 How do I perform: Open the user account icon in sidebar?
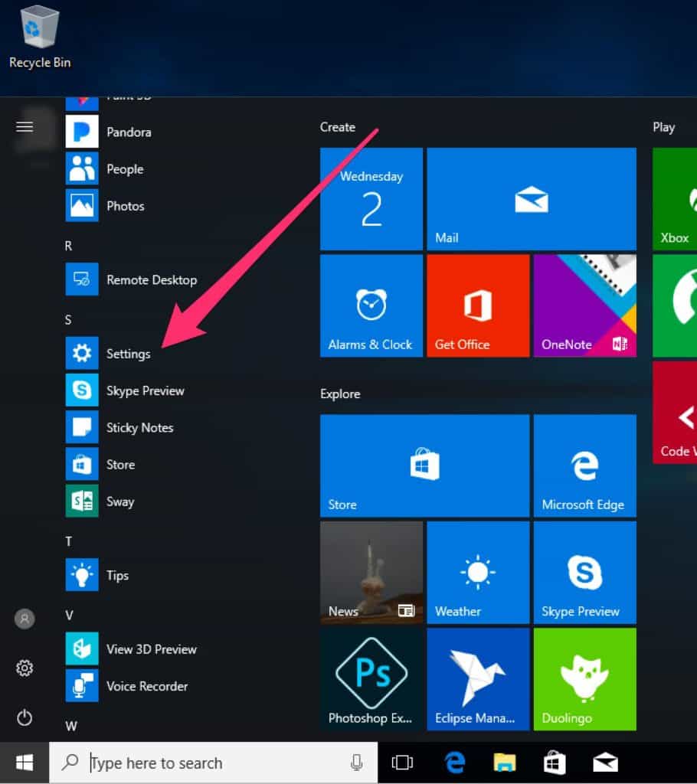[x=25, y=619]
